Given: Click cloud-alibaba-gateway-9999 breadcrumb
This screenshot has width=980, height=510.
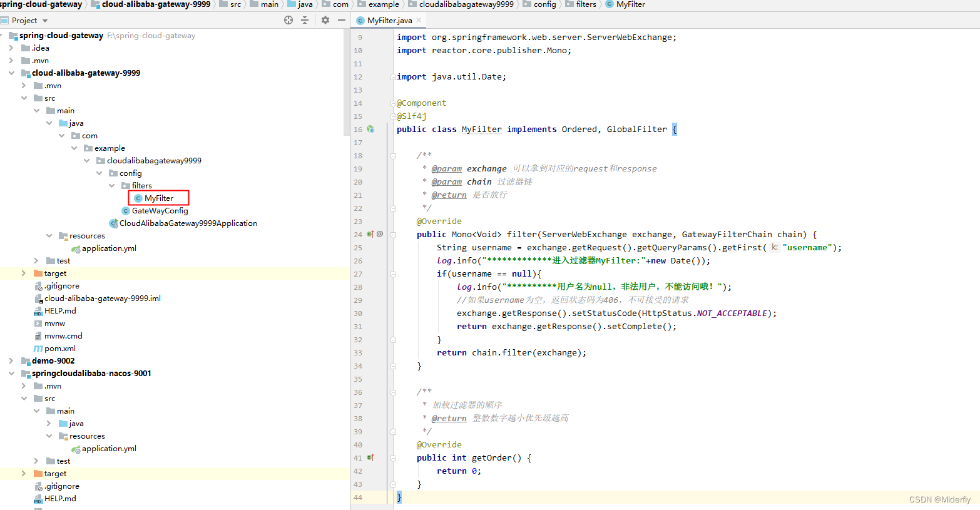Looking at the screenshot, I should [151, 4].
